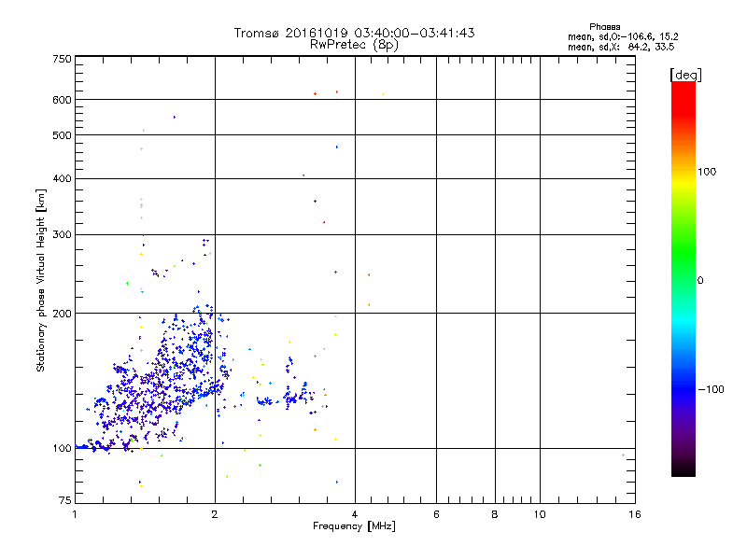Click the colorbar tick label "100"
The width and height of the screenshot is (747, 560).
click(x=707, y=172)
